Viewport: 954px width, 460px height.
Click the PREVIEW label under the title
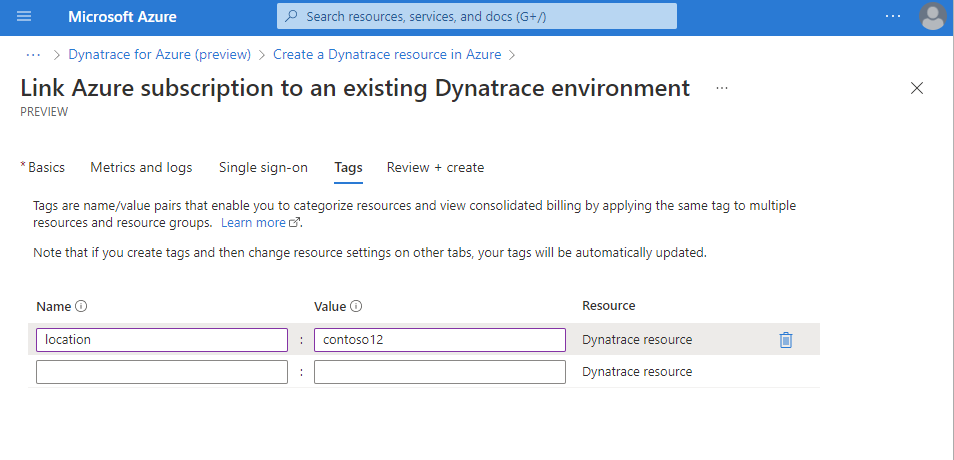tap(44, 112)
